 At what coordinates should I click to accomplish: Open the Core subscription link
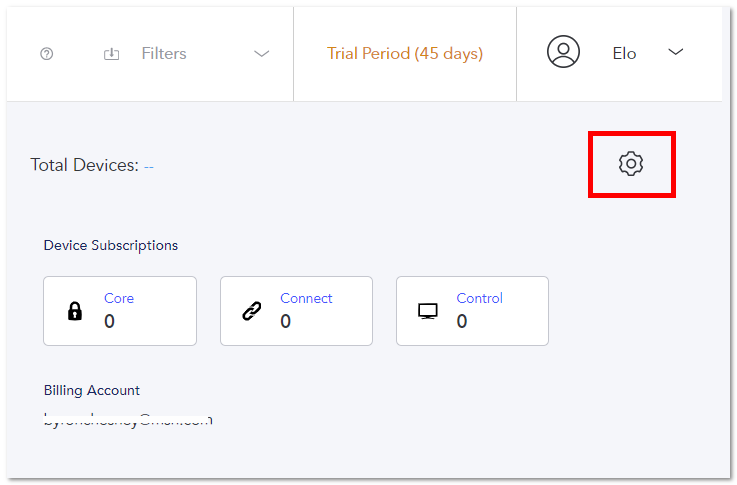pyautogui.click(x=119, y=298)
